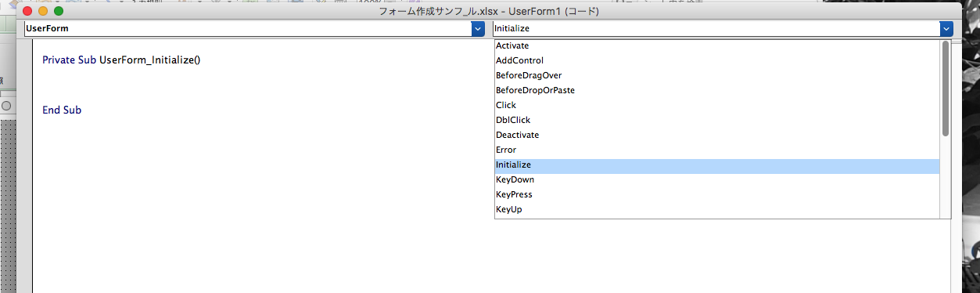The height and width of the screenshot is (293, 980).
Task: Click the End Sub code line
Action: click(62, 110)
